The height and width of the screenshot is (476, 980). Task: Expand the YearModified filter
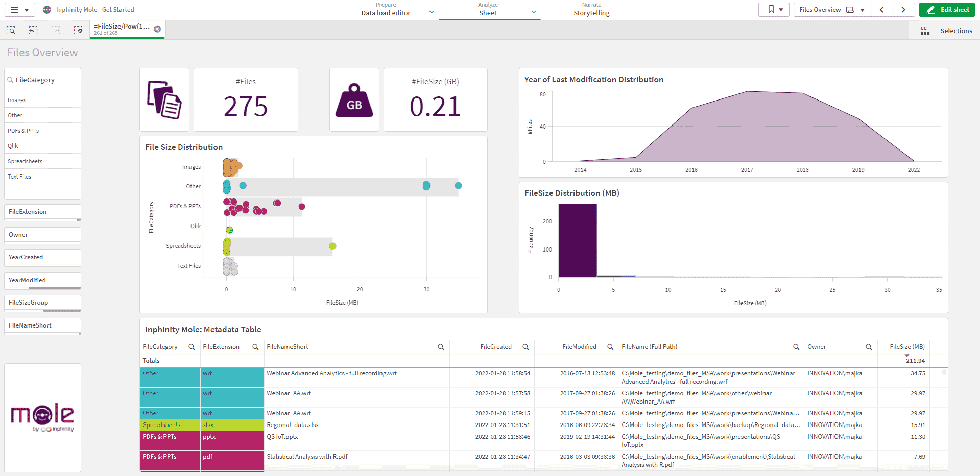tap(42, 280)
